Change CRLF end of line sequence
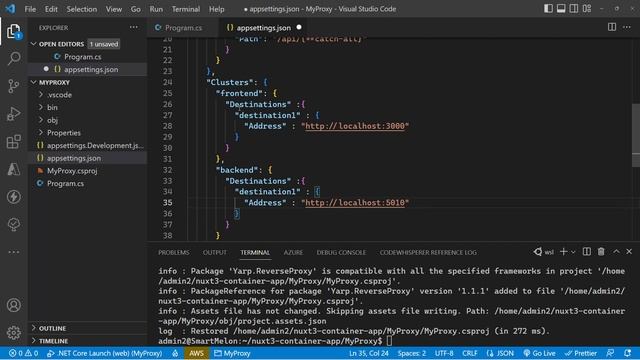This screenshot has height=360, width=640. (x=469, y=353)
